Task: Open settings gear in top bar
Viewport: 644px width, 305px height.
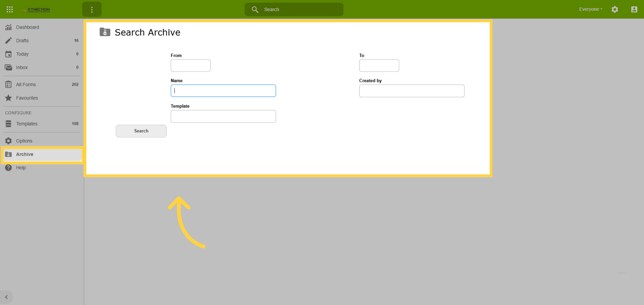Action: click(x=615, y=9)
